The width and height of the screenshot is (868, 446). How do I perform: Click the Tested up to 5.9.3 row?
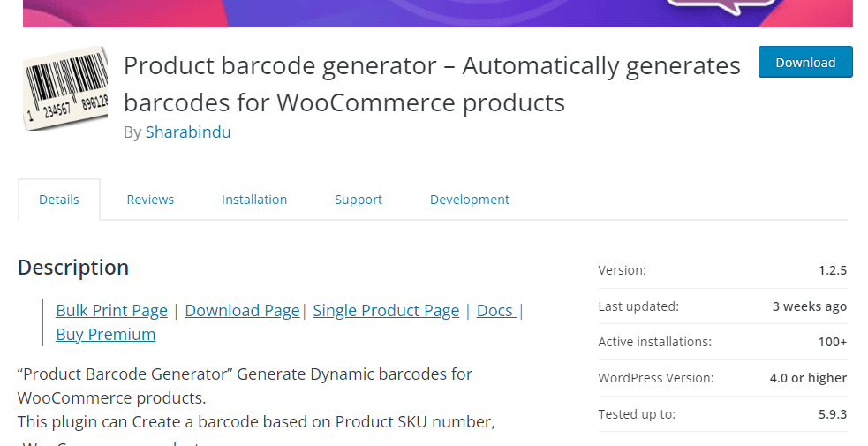[x=722, y=414]
